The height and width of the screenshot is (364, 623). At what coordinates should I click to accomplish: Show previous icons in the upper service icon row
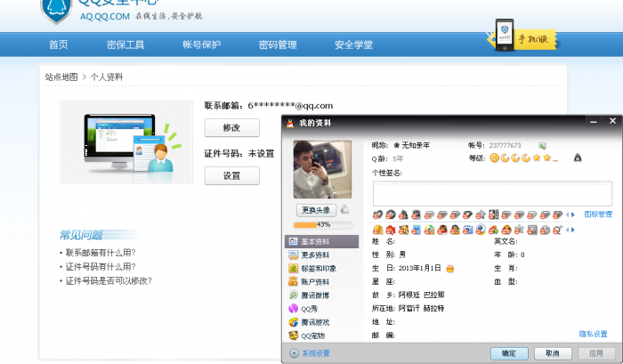pos(568,215)
